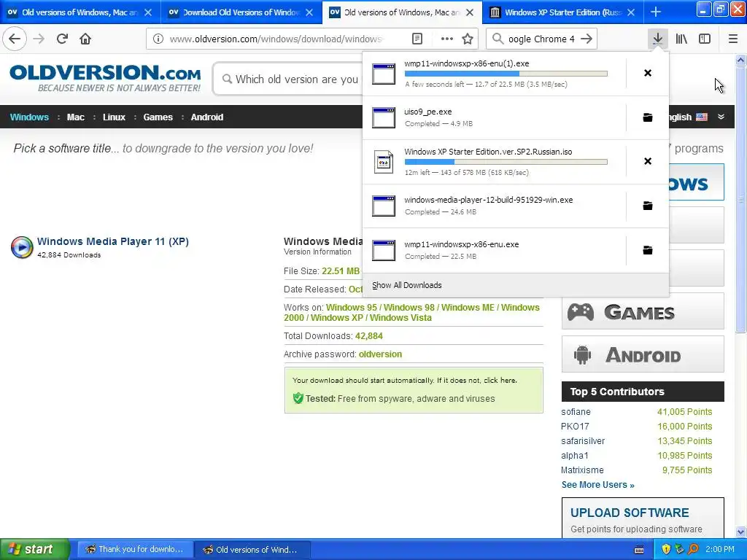Close the Windows XP Starter Edition tab
The height and width of the screenshot is (560, 747).
point(631,12)
